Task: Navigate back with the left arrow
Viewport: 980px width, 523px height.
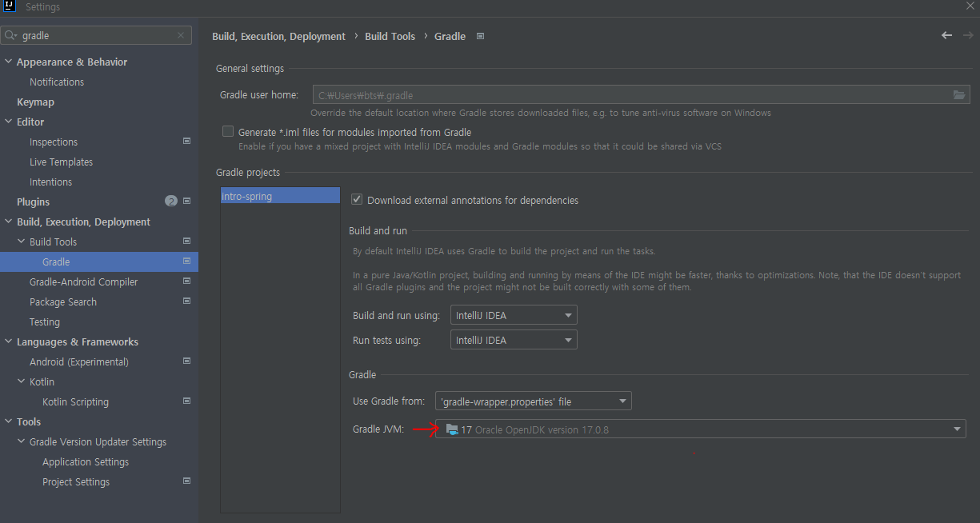Action: click(947, 36)
